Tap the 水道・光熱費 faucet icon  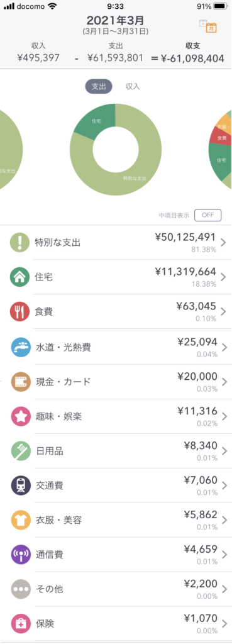(19, 347)
